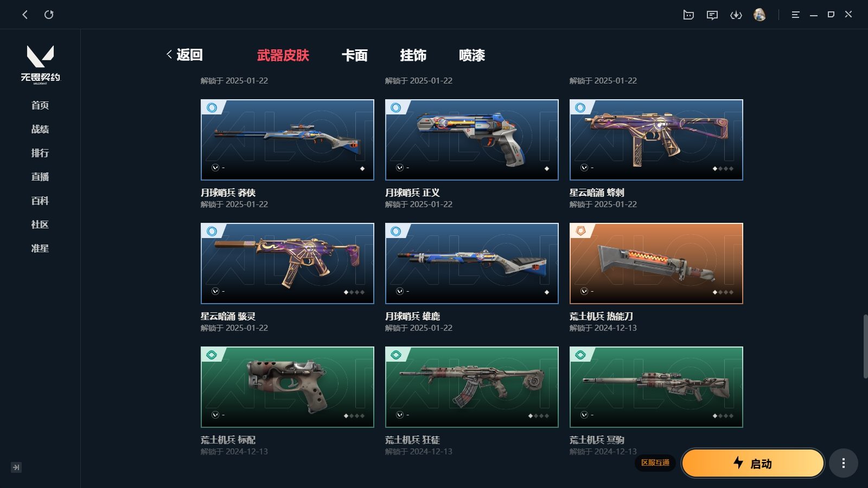Open 准星 in the sidebar
Viewport: 868px width, 488px height.
(x=40, y=248)
